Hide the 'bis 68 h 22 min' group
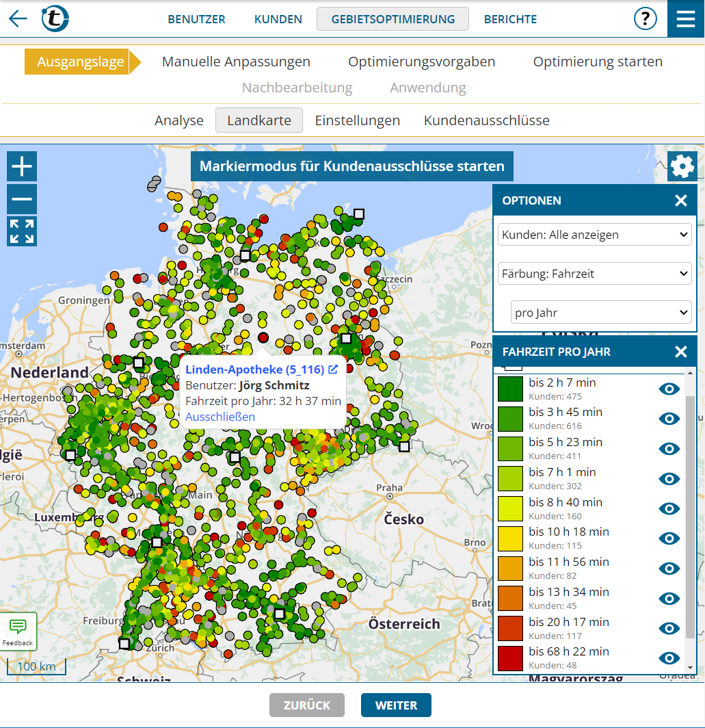 (669, 658)
